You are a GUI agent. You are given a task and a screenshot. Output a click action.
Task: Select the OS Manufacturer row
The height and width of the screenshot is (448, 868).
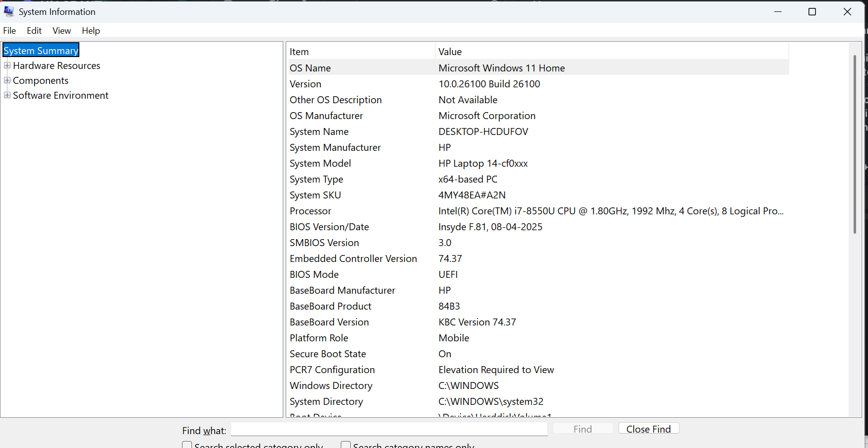[538, 116]
